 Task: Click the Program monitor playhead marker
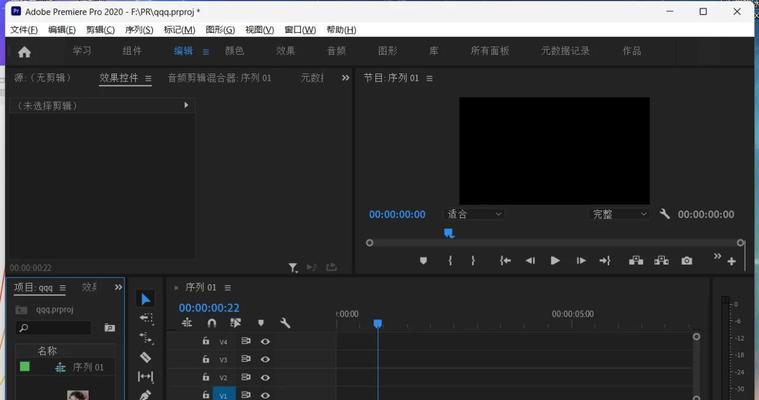(449, 233)
